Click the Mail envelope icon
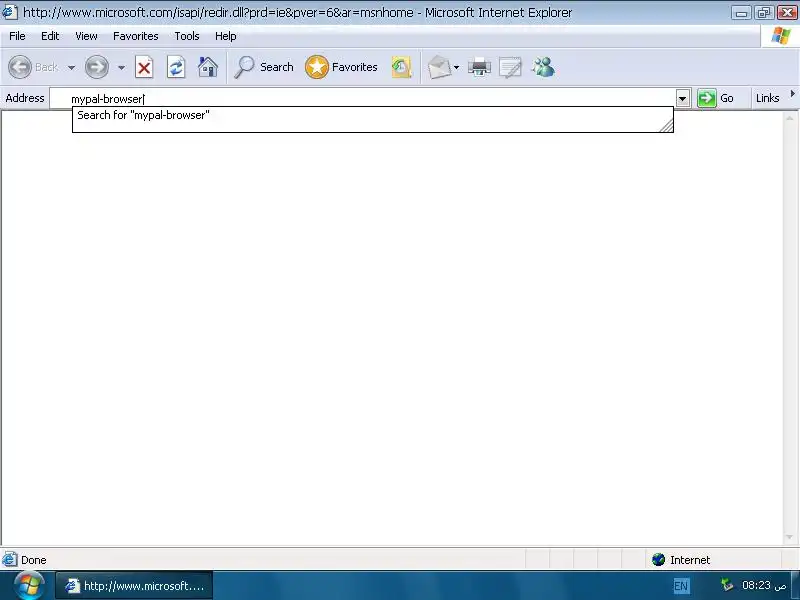This screenshot has width=800, height=600. [439, 67]
